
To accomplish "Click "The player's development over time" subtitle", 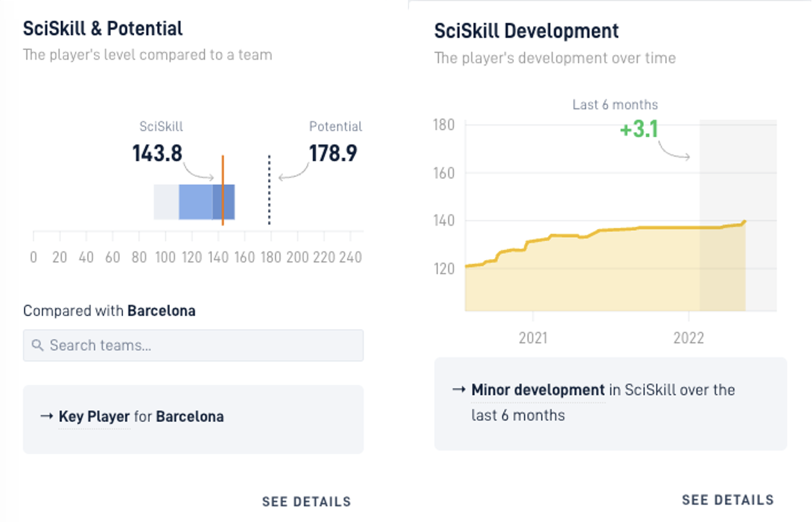I will [x=555, y=58].
